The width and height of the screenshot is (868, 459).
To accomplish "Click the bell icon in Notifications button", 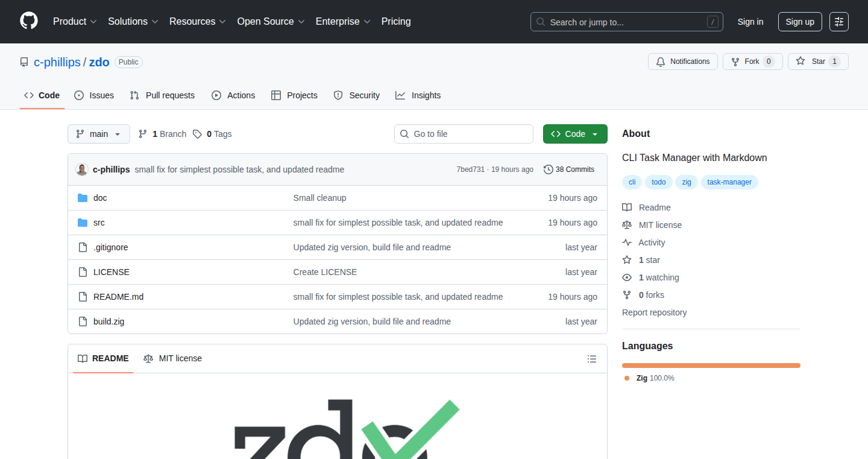I will (x=661, y=62).
